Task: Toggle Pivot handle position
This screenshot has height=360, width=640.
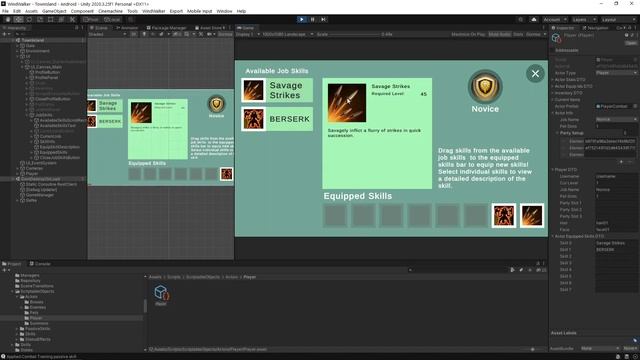Action: pyautogui.click(x=91, y=19)
